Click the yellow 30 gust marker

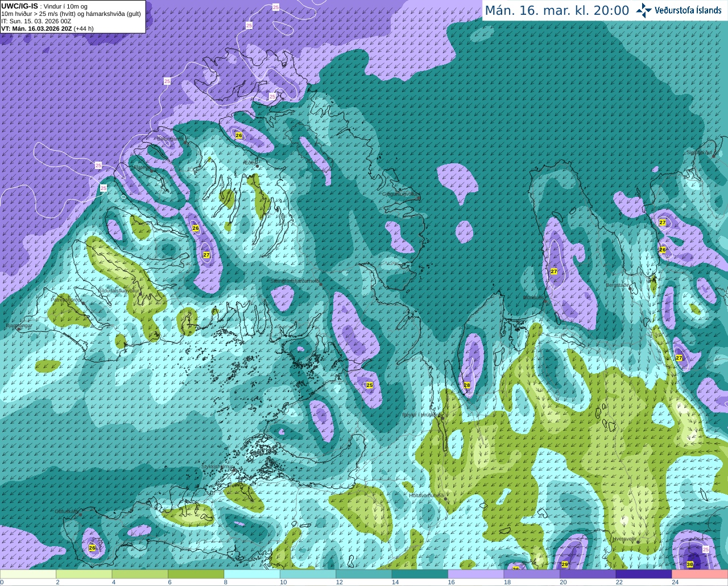point(690,564)
